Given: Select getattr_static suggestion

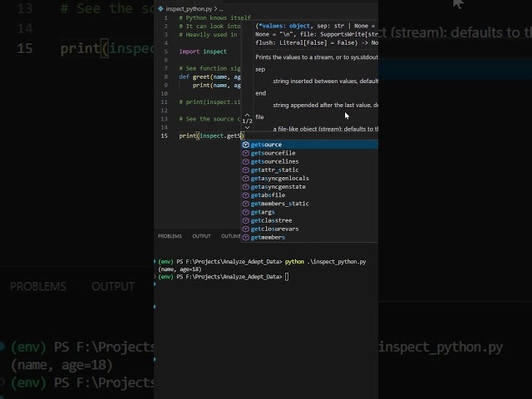Looking at the screenshot, I should [x=310, y=170].
